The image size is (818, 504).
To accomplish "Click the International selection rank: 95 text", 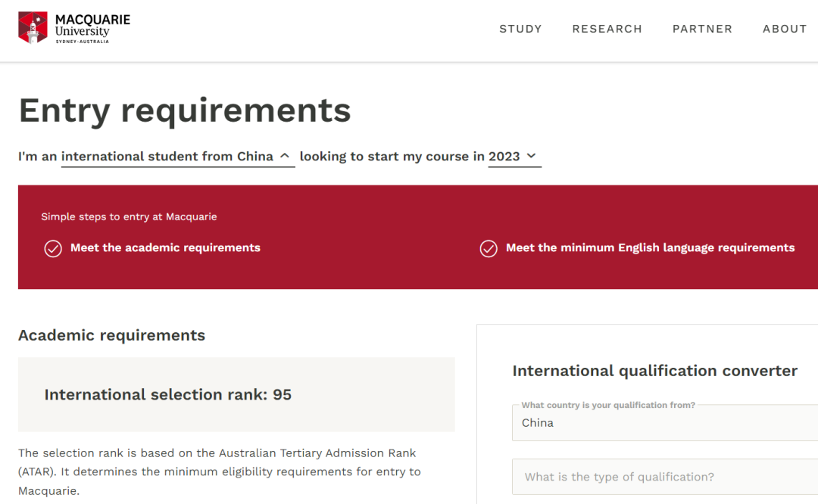I will click(x=168, y=394).
